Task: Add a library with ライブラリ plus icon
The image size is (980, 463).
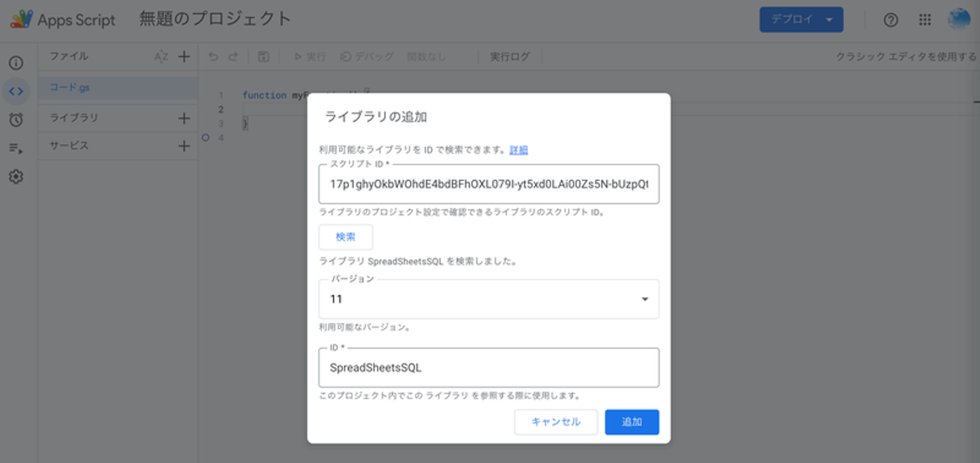Action: tap(184, 118)
